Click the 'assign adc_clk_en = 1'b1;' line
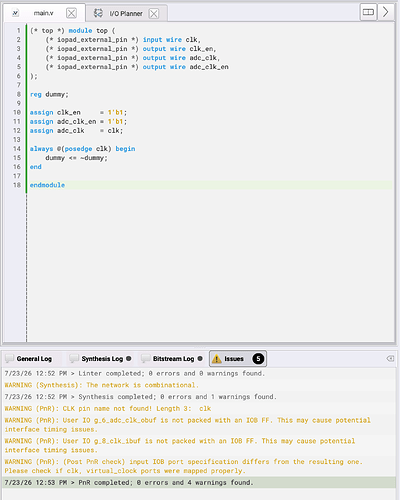 tap(78, 122)
